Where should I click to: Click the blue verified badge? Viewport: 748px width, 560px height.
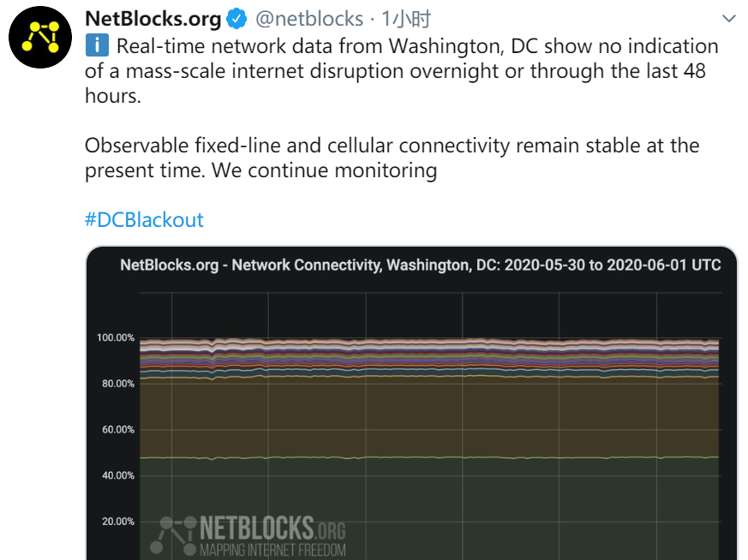[x=236, y=19]
